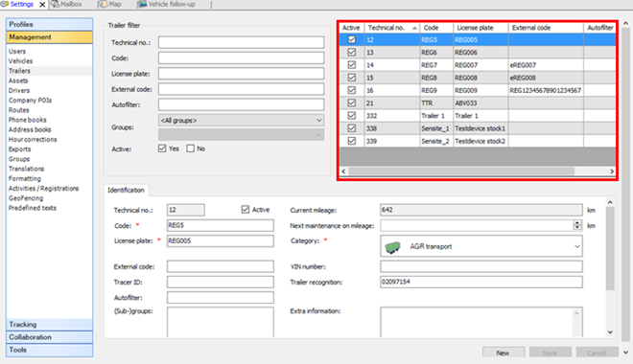Toggle Active checkbox for row 21

[352, 102]
